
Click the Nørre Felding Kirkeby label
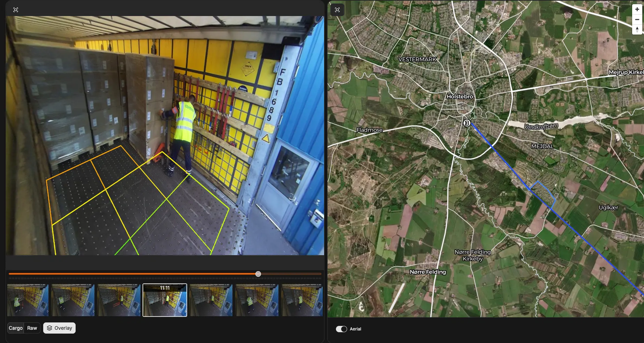[x=473, y=255]
